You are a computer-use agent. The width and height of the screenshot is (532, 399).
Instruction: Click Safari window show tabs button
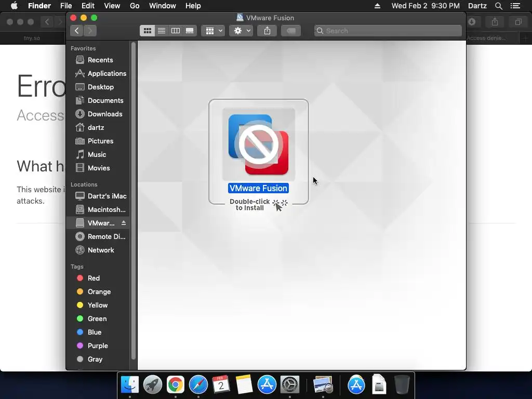coord(518,22)
